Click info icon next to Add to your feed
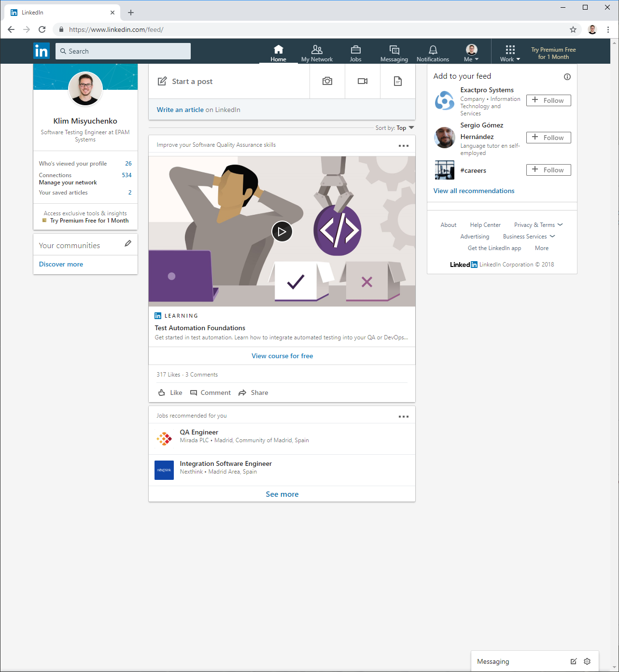This screenshot has height=672, width=619. click(x=567, y=77)
